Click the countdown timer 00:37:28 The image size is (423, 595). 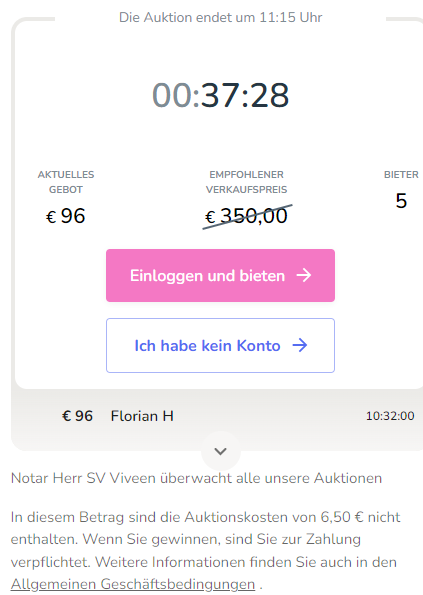[x=220, y=95]
